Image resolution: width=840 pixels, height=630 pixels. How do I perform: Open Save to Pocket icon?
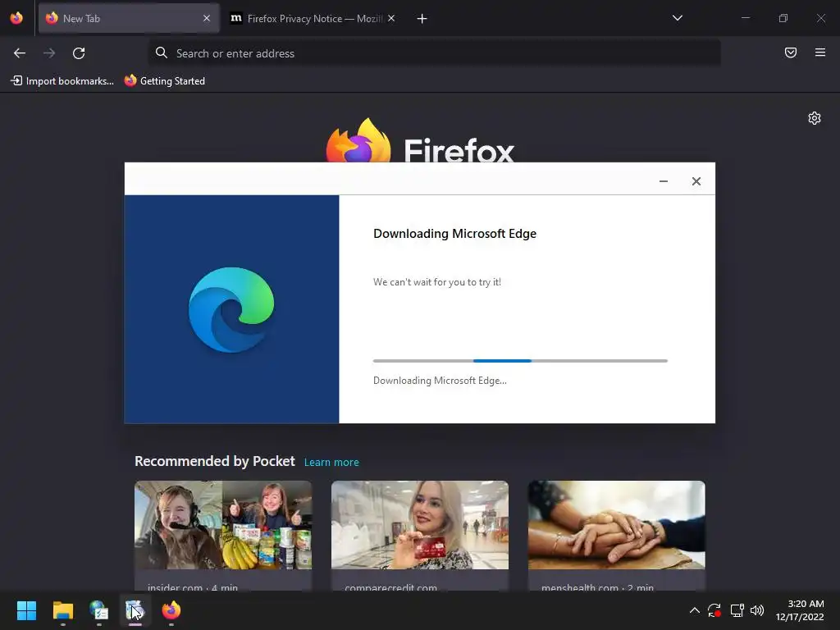click(790, 52)
